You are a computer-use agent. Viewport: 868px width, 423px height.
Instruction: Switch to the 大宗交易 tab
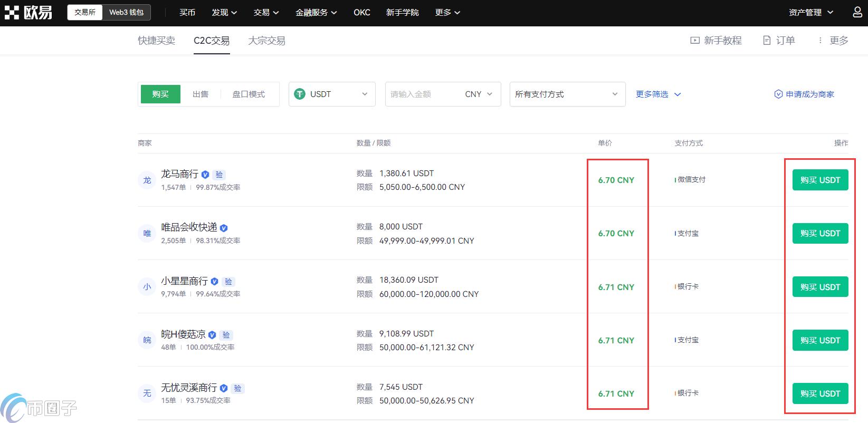[266, 41]
